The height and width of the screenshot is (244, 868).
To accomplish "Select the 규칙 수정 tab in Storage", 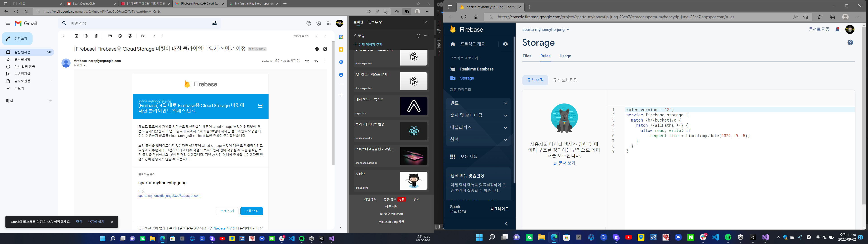I will coord(535,80).
